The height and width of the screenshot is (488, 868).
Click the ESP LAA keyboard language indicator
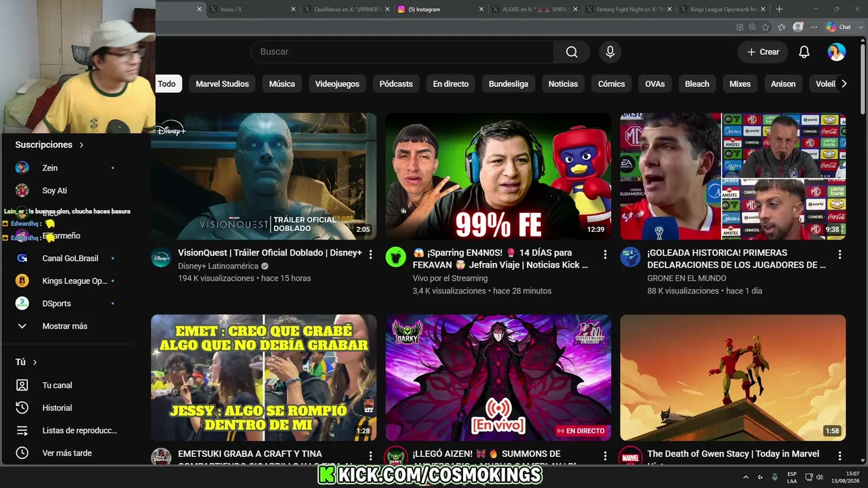792,477
